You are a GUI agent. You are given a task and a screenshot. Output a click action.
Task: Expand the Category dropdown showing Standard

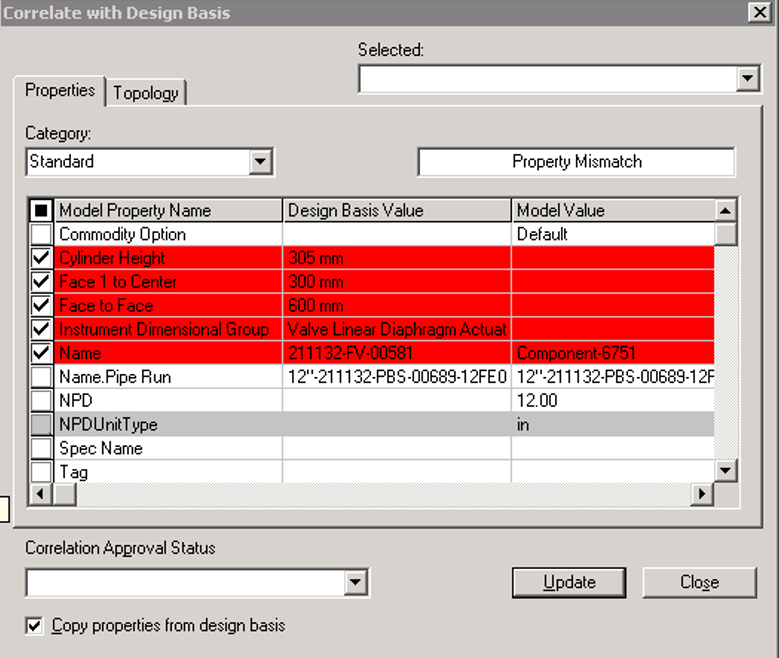[x=261, y=162]
